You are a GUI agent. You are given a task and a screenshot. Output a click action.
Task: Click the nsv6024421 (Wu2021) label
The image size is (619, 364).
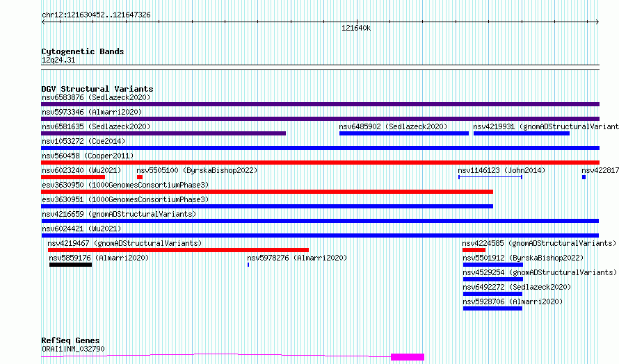click(81, 229)
